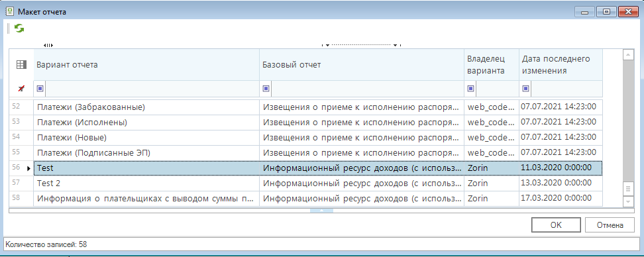Screen dimensions: 644x257
Task: Click the vertical scrollbar down arrow
Action: (x=627, y=201)
